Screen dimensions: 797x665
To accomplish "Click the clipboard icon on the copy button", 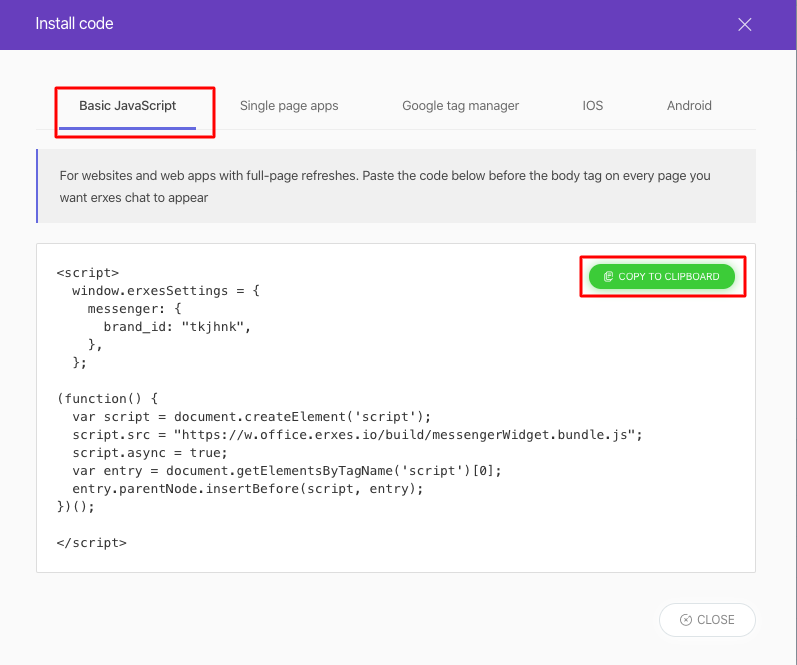I will click(609, 276).
